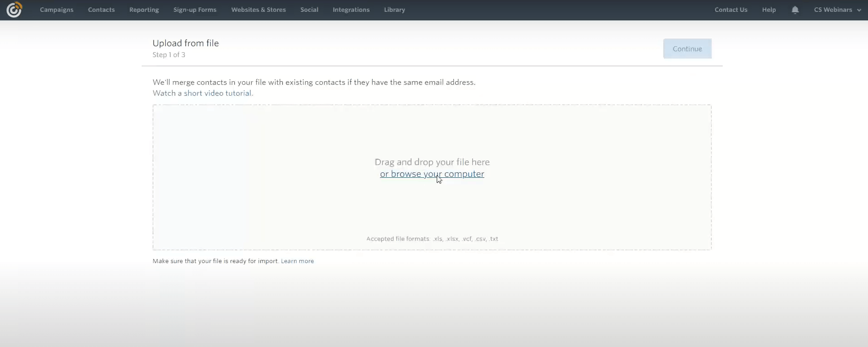Open the Integrations page

pos(351,10)
